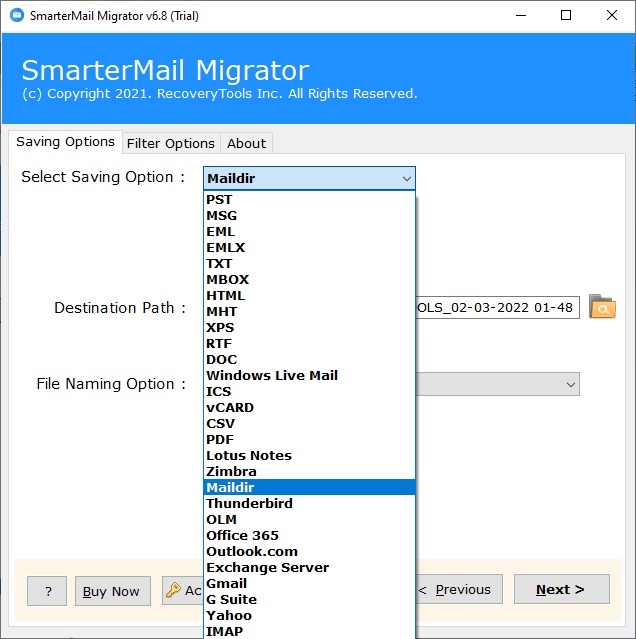Choose Zimbra option
This screenshot has height=639, width=636.
(x=309, y=471)
